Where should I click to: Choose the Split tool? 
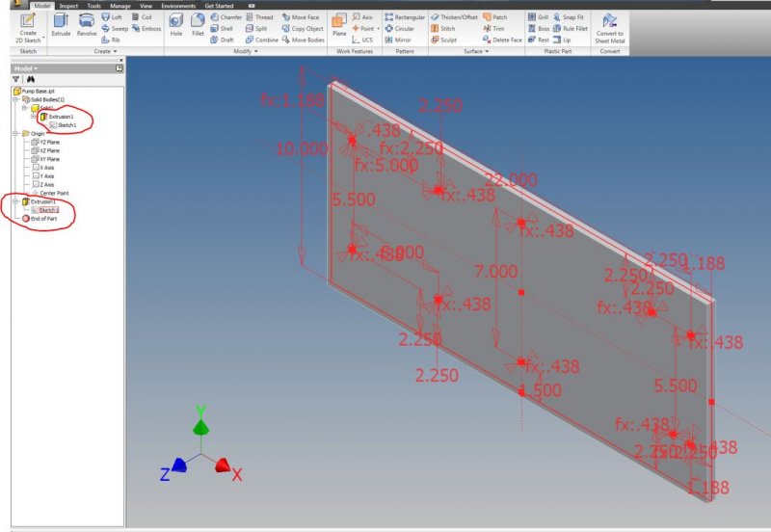256,29
